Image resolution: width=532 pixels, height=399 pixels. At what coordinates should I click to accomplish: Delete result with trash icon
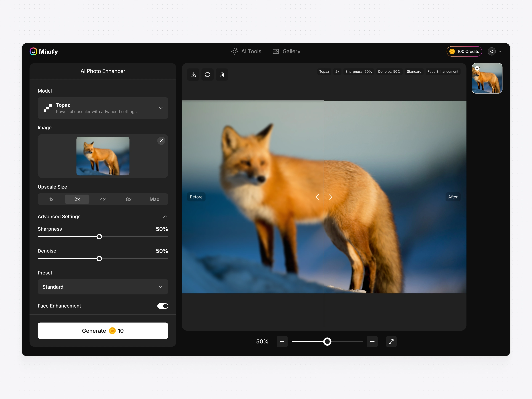(x=222, y=74)
